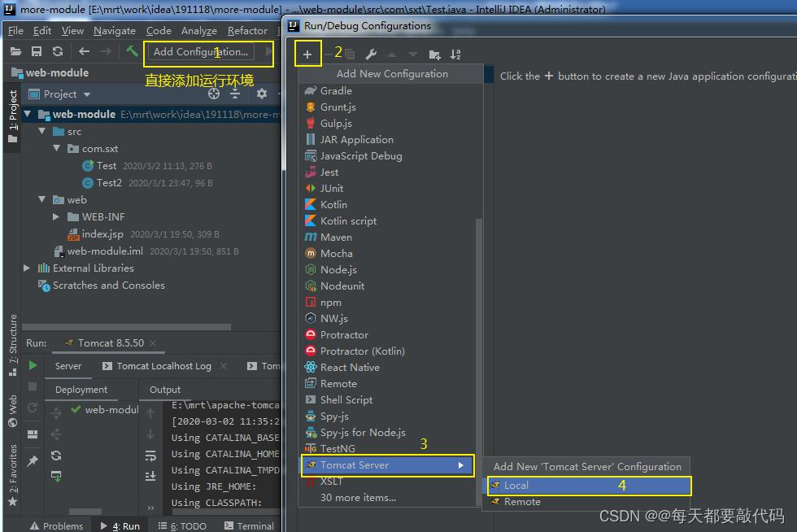Open the View menu
The width and height of the screenshot is (797, 532).
coord(72,31)
